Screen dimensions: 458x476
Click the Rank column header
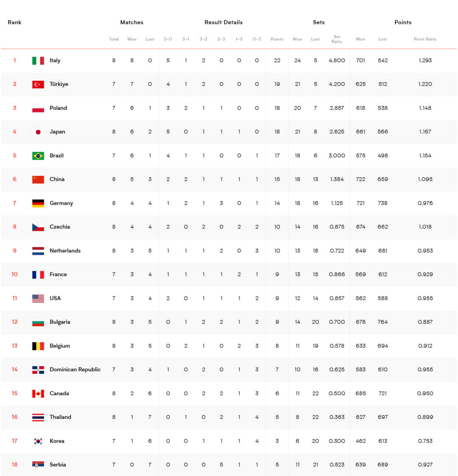[14, 22]
